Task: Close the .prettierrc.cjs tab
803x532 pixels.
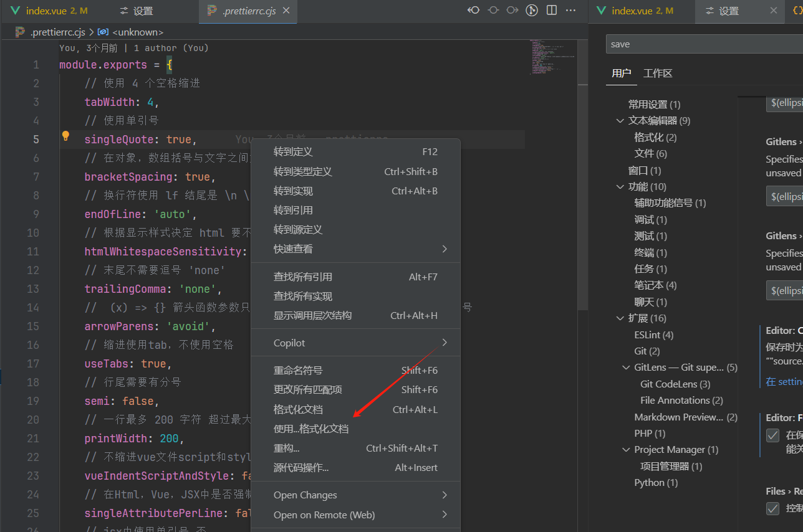Action: point(286,11)
